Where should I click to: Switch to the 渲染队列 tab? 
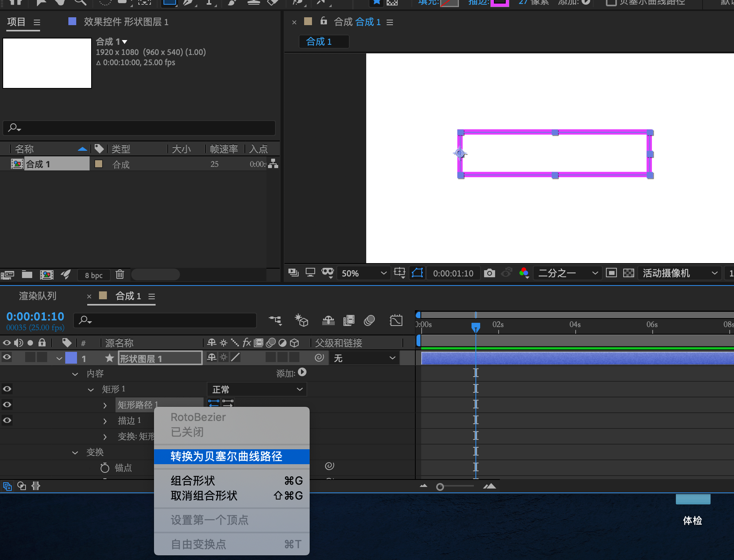point(38,296)
